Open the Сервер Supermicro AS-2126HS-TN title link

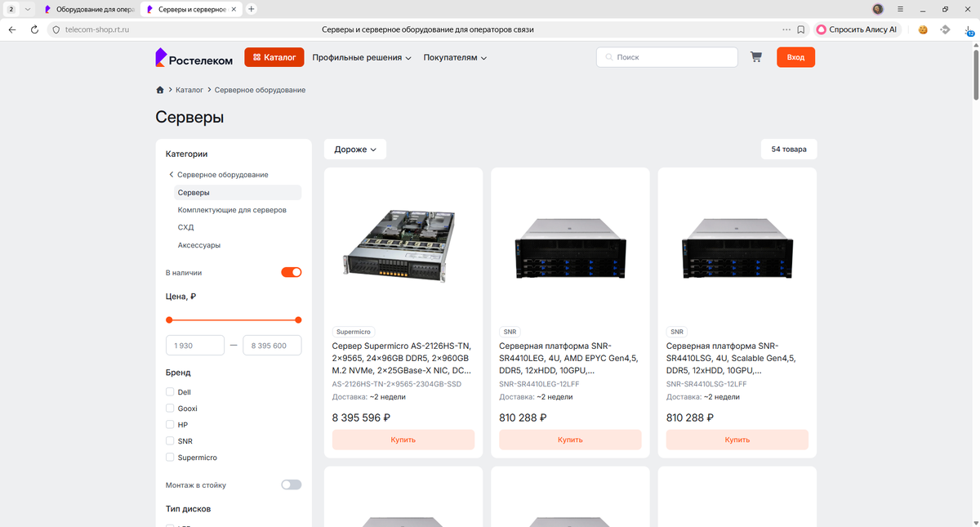click(x=402, y=358)
